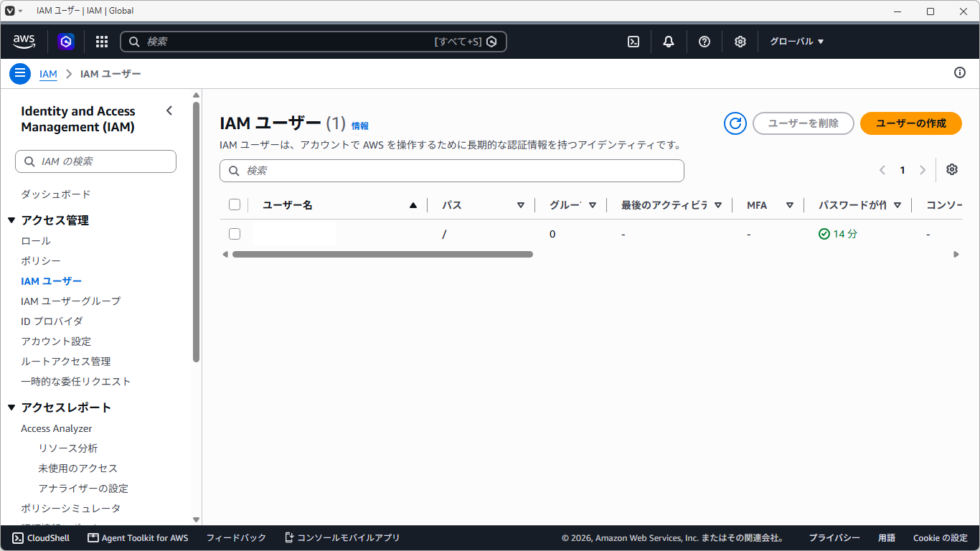The image size is (980, 551).
Task: Sort the グループ column
Action: (593, 205)
